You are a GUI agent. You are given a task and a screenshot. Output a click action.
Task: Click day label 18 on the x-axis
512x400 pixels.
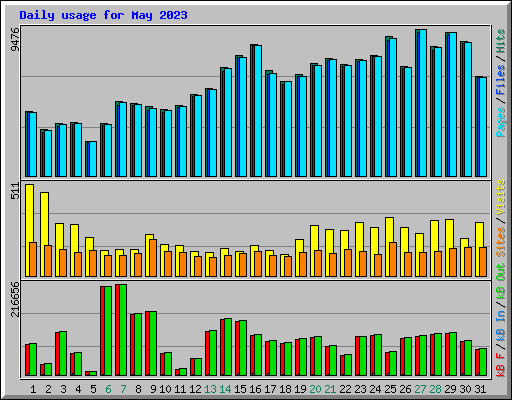point(285,389)
